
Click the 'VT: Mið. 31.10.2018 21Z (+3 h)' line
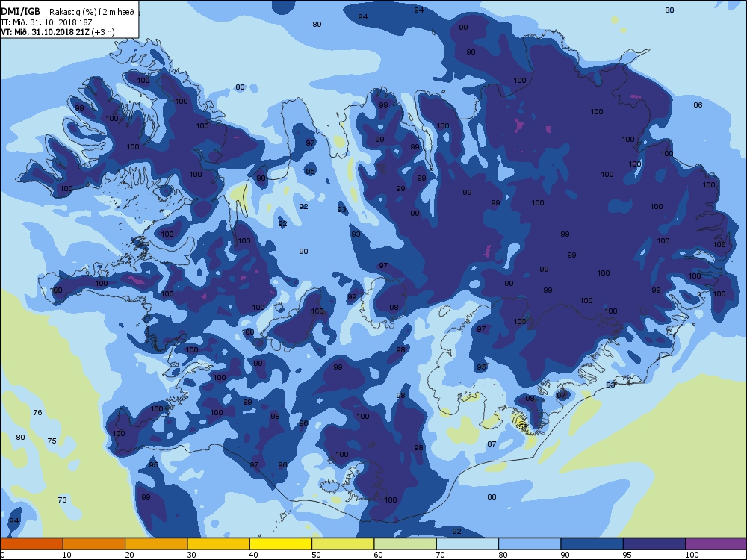click(58, 32)
